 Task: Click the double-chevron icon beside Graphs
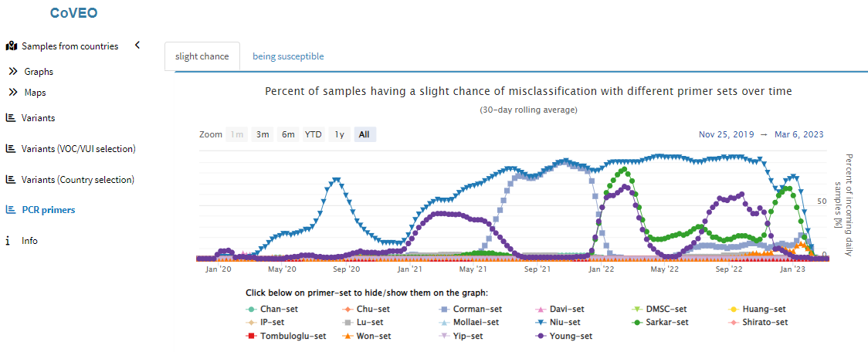tap(13, 72)
